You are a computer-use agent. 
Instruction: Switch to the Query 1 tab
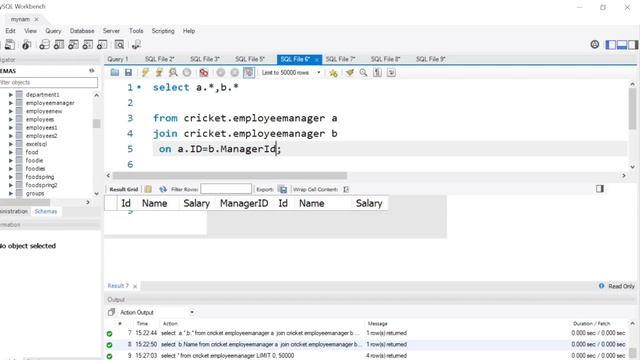click(118, 59)
